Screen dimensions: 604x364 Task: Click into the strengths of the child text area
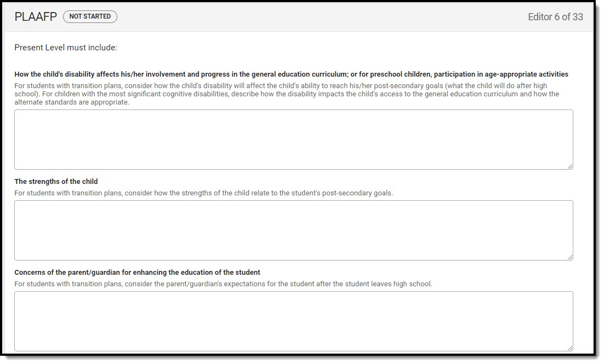[x=294, y=230]
